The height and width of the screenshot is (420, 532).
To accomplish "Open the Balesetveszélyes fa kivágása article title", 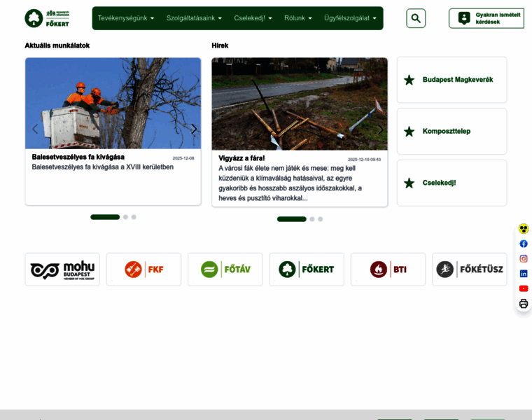I will [x=78, y=157].
